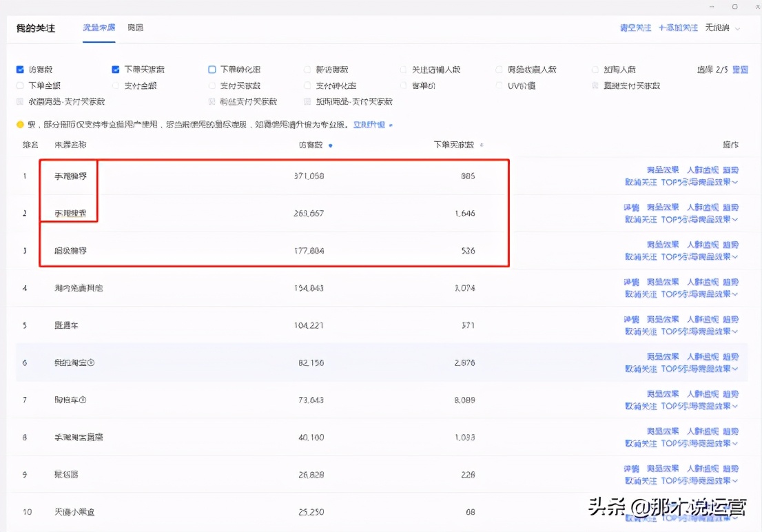Screen dimensions: 762x532
Task: Open 详情 link in rank 9 row
Action: pos(631,469)
